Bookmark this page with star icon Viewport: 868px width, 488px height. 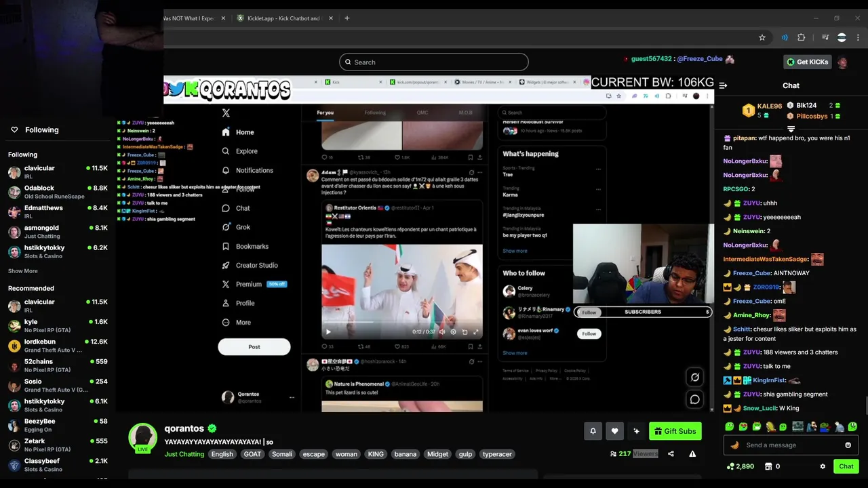coord(762,37)
